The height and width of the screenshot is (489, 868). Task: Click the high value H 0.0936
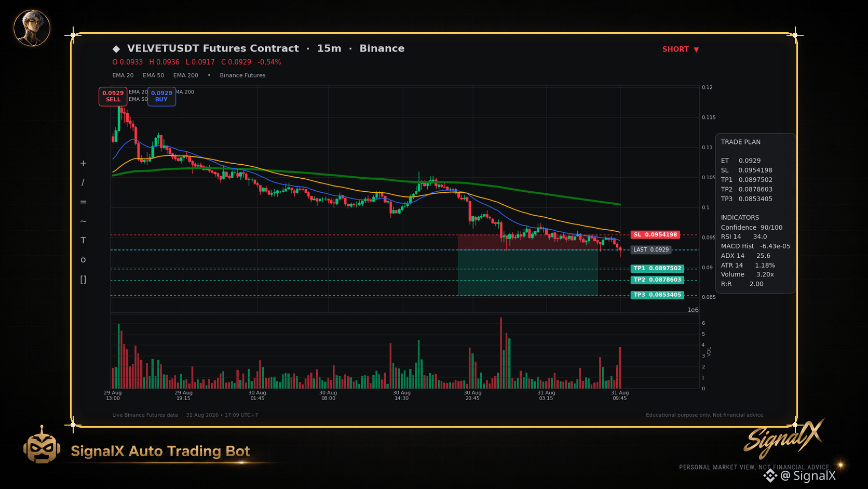click(164, 62)
